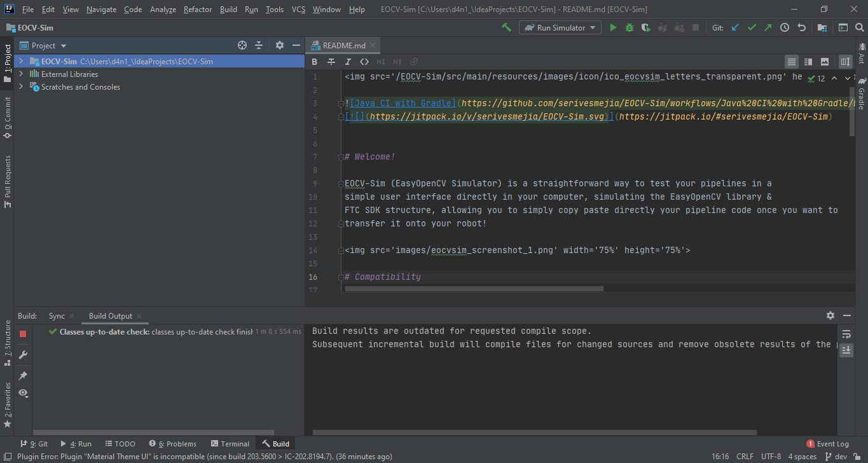Expand the External Libraries node

21,74
